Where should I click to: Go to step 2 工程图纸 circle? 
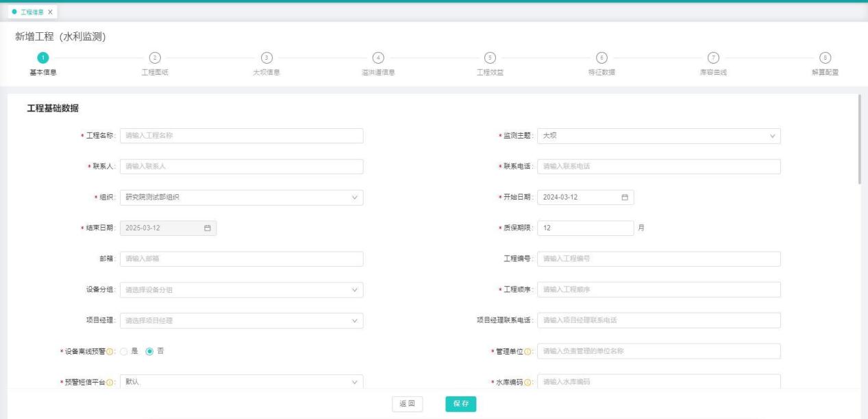click(155, 58)
